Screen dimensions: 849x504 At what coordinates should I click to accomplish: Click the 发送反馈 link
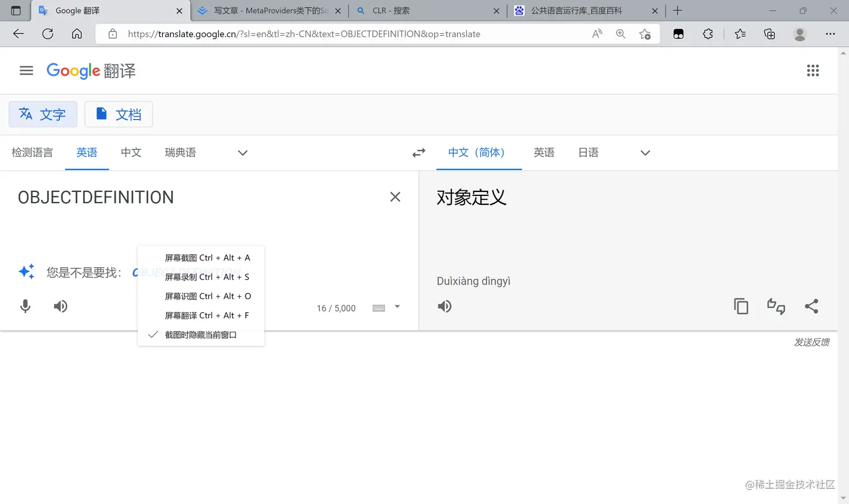811,342
